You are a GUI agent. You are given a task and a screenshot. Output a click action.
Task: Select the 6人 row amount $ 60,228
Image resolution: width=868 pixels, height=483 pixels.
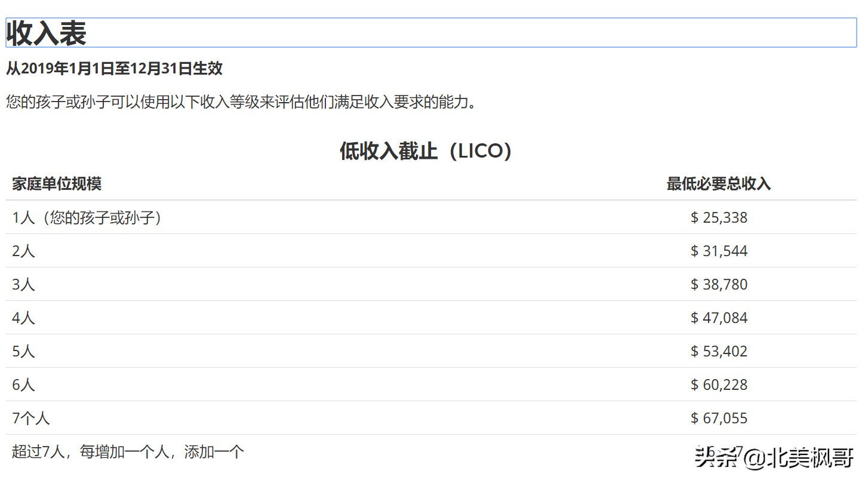[718, 384]
